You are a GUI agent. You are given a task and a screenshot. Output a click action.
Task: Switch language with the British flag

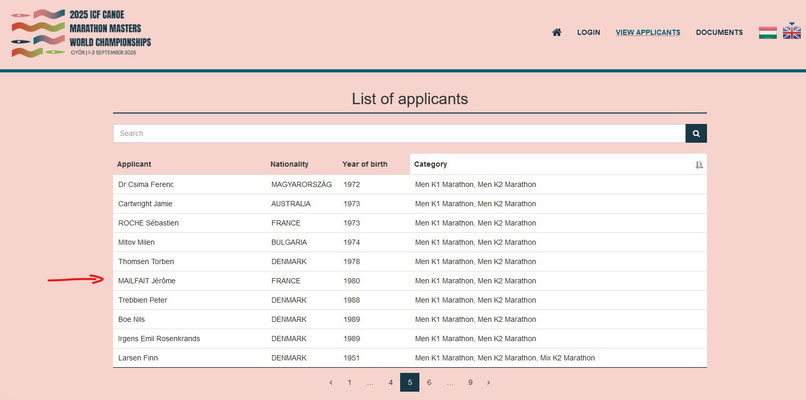[792, 33]
